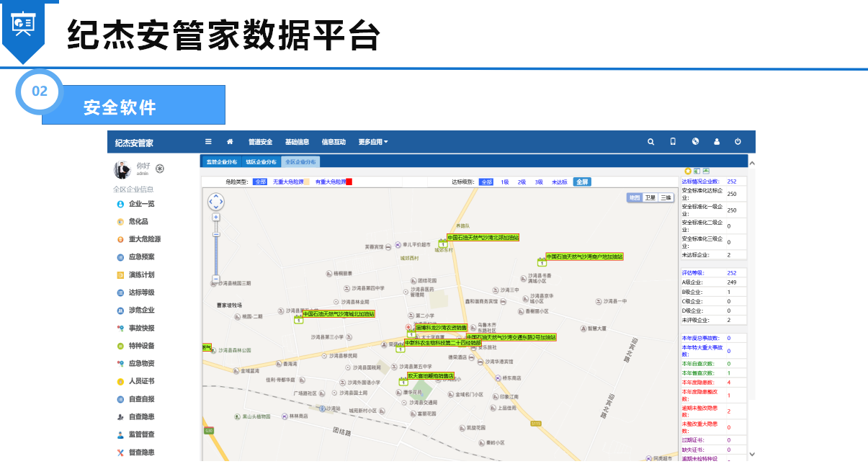
Task: Open the 基础信息 menu
Action: click(297, 142)
